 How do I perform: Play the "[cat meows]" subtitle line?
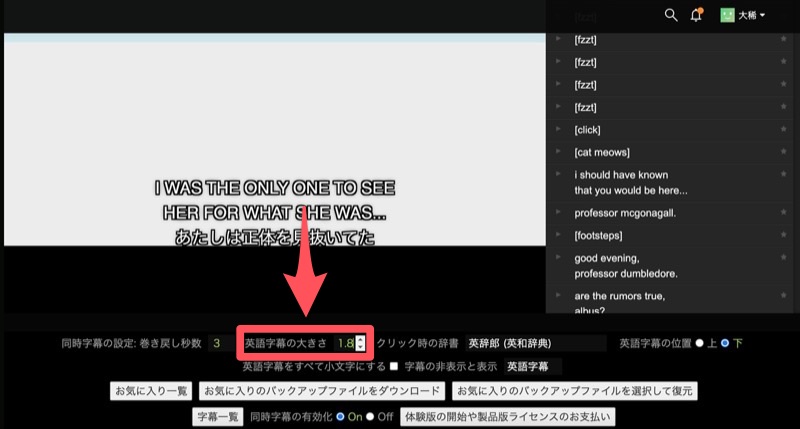click(x=558, y=151)
